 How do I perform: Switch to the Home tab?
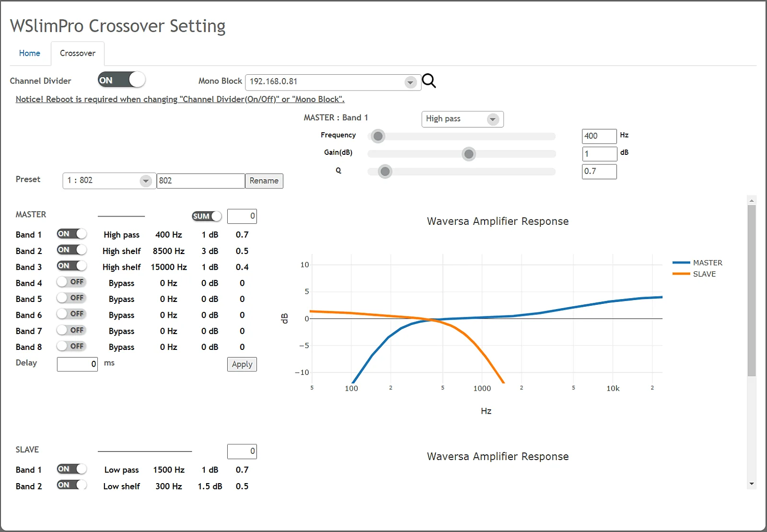coord(30,53)
